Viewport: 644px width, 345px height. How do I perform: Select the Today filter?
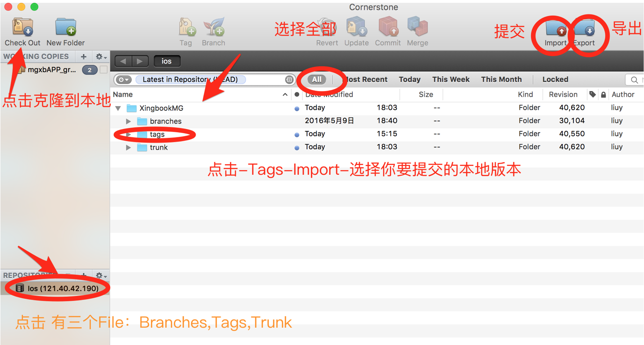(x=409, y=79)
